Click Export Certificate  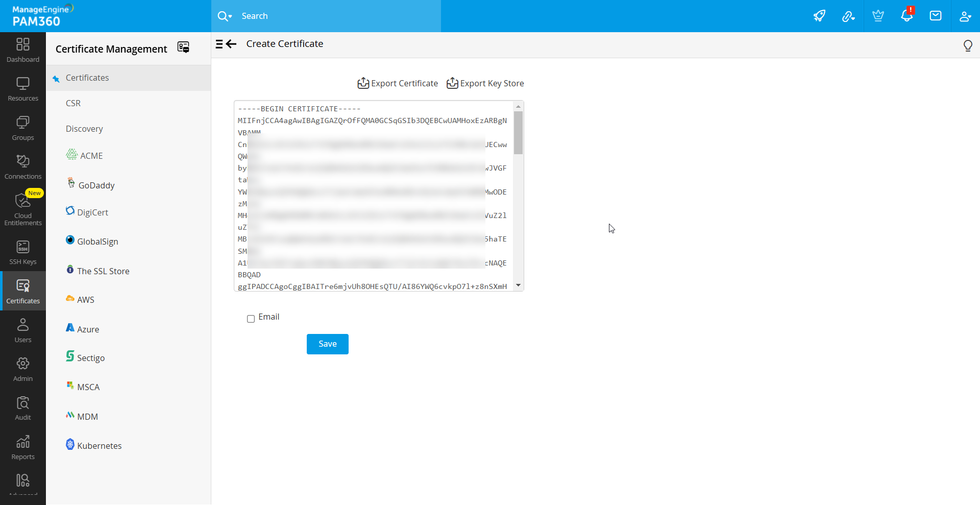398,83
